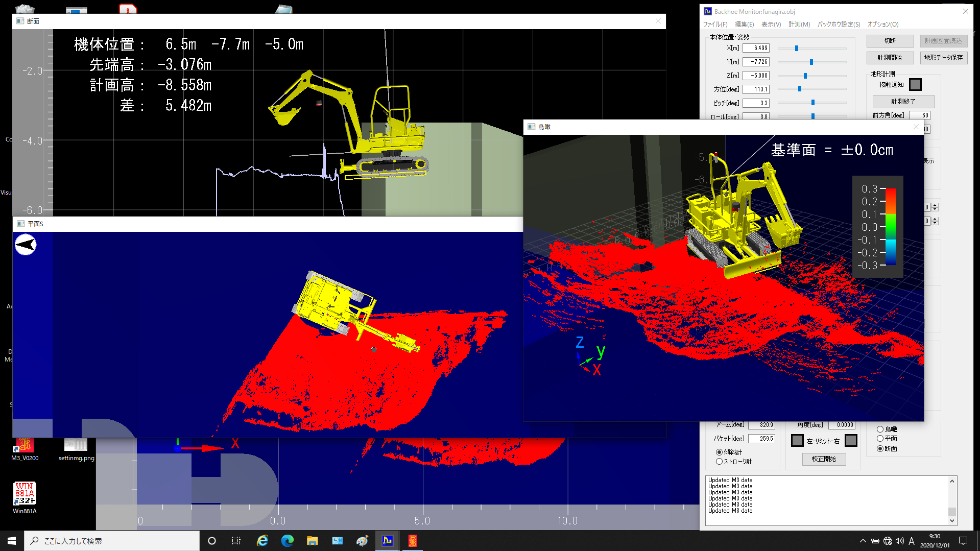Click the color scale legend in 鳥瞰
The width and height of the screenshot is (980, 551).
tap(878, 227)
